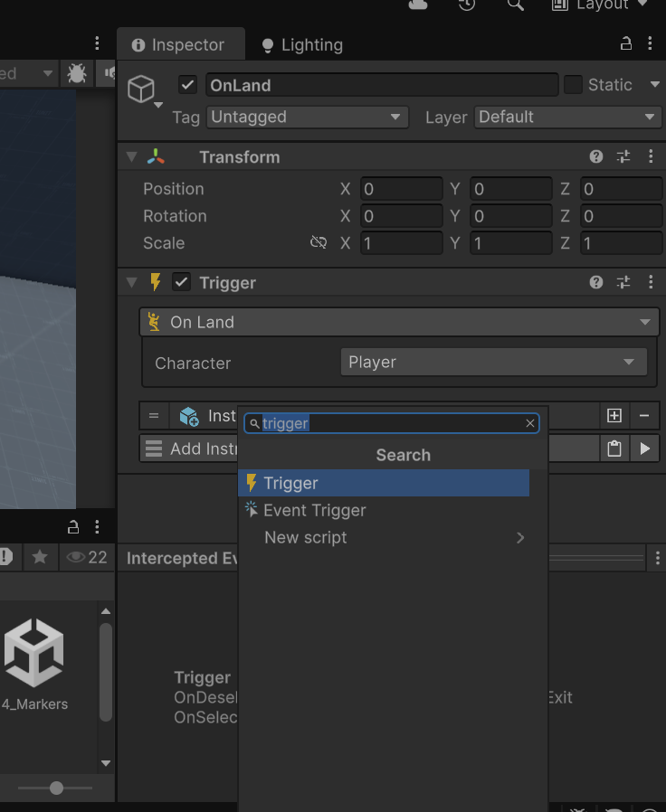666x812 pixels.
Task: Click the Inspector lock icon
Action: [x=625, y=43]
